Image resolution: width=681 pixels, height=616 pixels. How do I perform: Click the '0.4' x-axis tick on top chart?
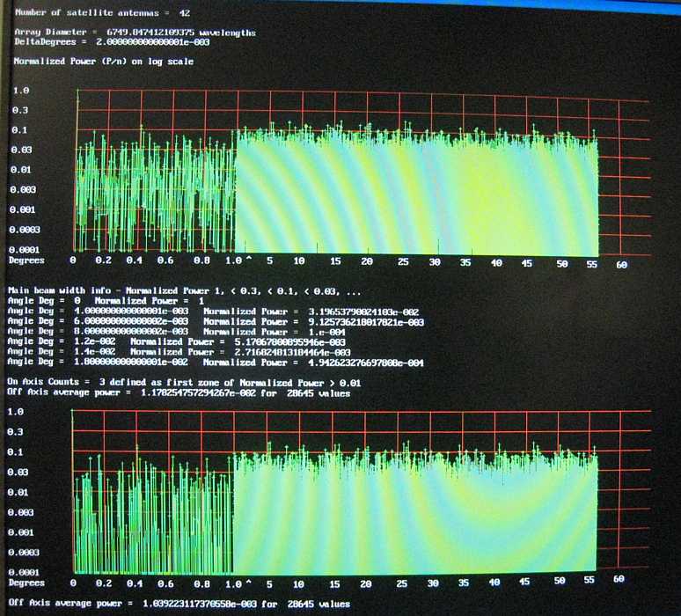(135, 260)
